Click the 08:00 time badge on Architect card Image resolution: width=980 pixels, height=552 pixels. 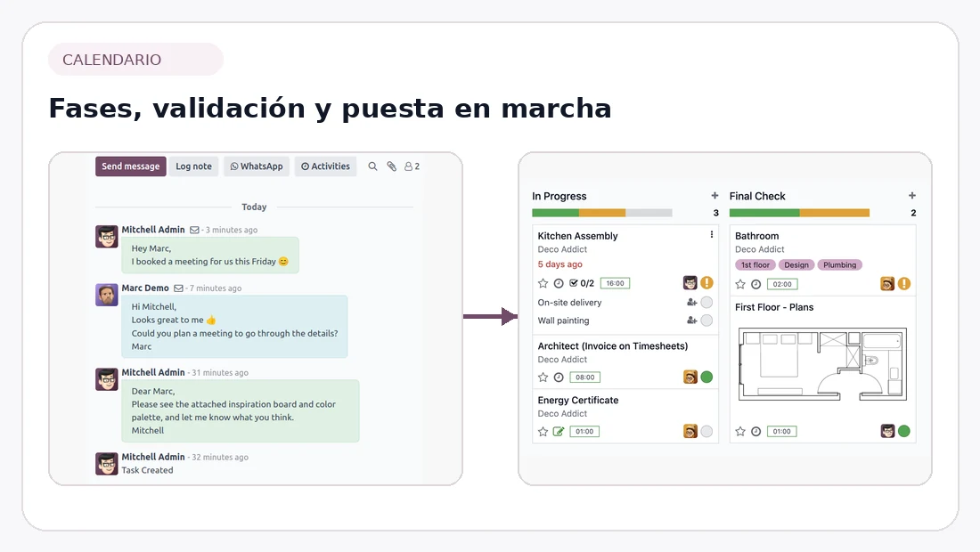click(585, 377)
